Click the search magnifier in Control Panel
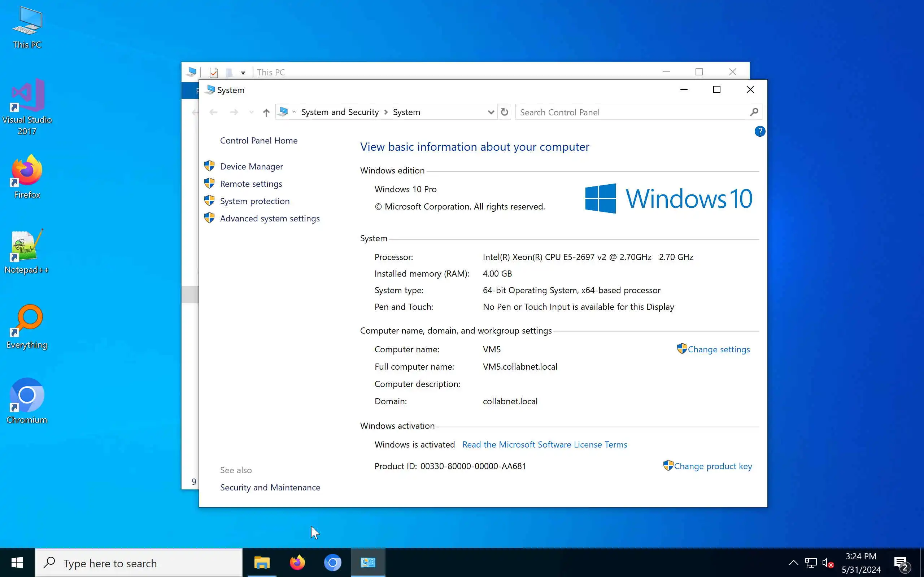This screenshot has height=577, width=924. click(x=754, y=112)
